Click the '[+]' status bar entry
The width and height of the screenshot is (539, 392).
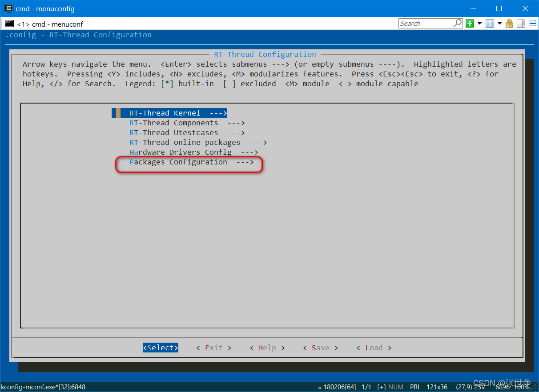click(381, 387)
